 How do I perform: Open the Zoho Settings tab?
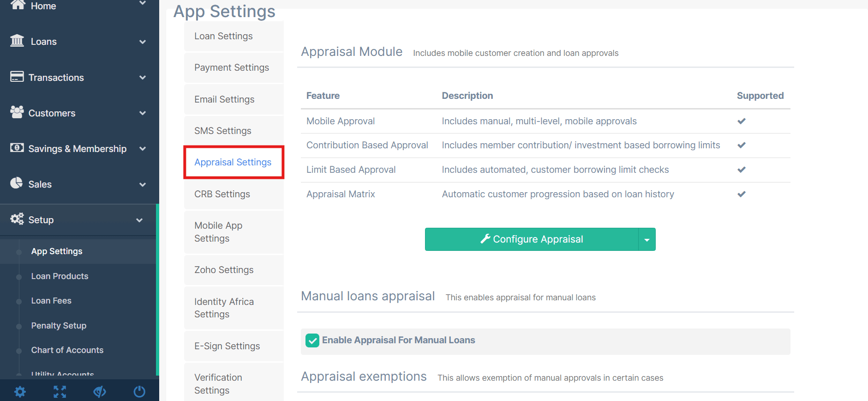pos(234,270)
